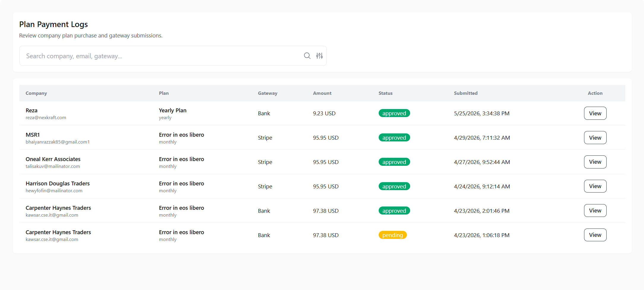
Task: Click the 9.23 USD amount
Action: click(324, 114)
